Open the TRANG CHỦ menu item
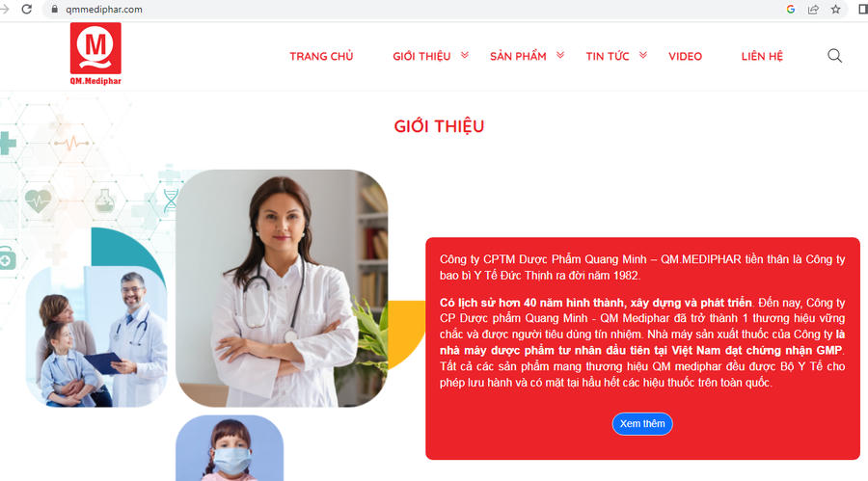This screenshot has width=868, height=481. click(x=321, y=56)
